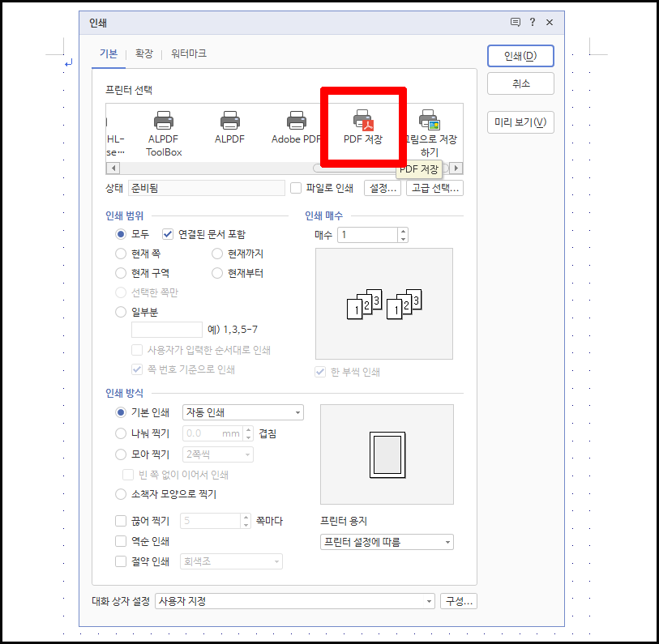Enable the 파일로 인쇄 checkbox
Screen dimensions: 659x644
297,187
